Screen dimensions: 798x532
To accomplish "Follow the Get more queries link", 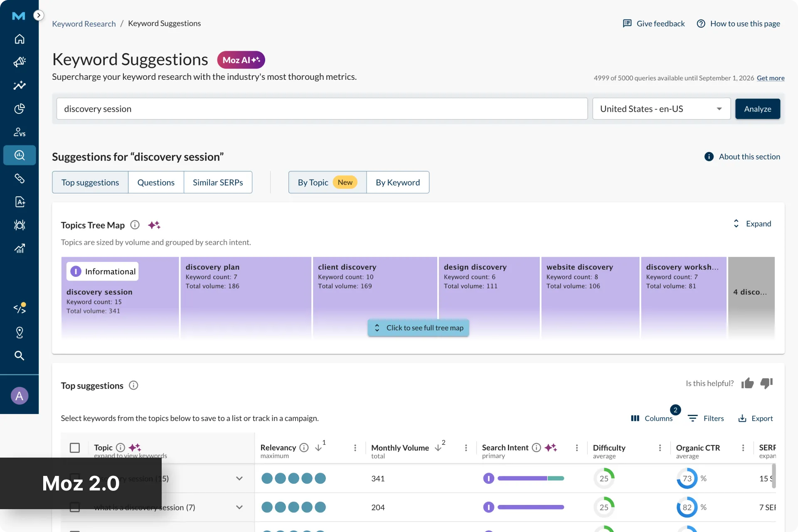I will pyautogui.click(x=771, y=78).
